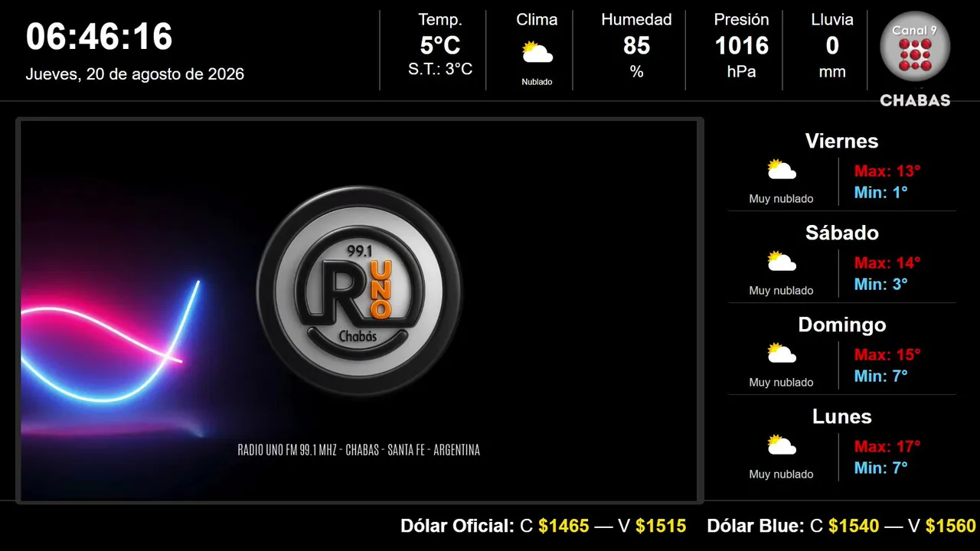980x551 pixels.
Task: Click the Presión header label
Action: [741, 20]
